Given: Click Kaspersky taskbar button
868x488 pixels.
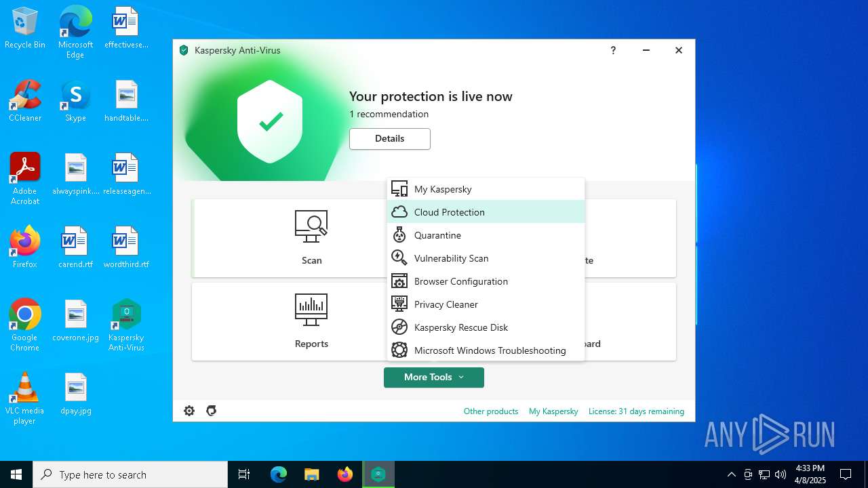Looking at the screenshot, I should [378, 474].
